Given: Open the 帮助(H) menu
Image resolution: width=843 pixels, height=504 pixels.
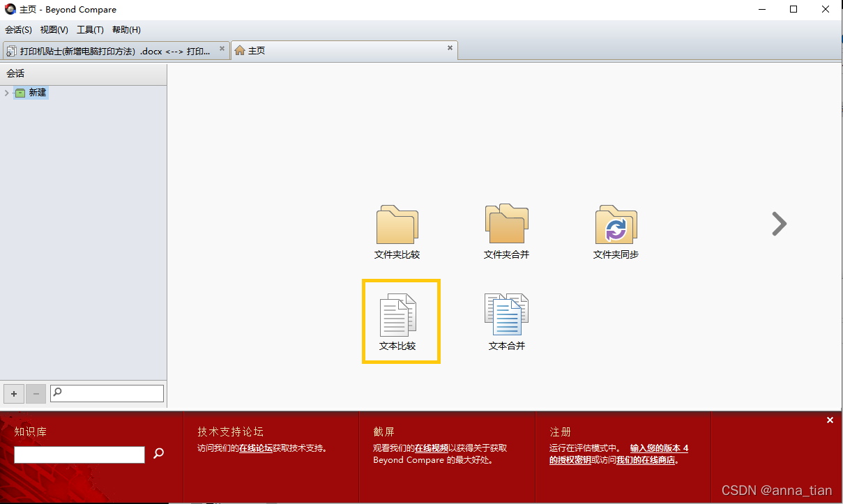Looking at the screenshot, I should click(126, 30).
